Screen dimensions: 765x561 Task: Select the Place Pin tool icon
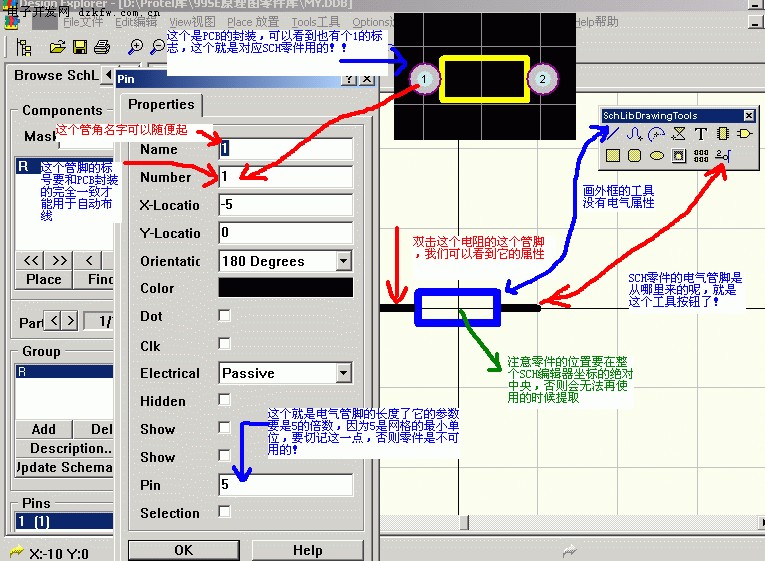[x=723, y=155]
